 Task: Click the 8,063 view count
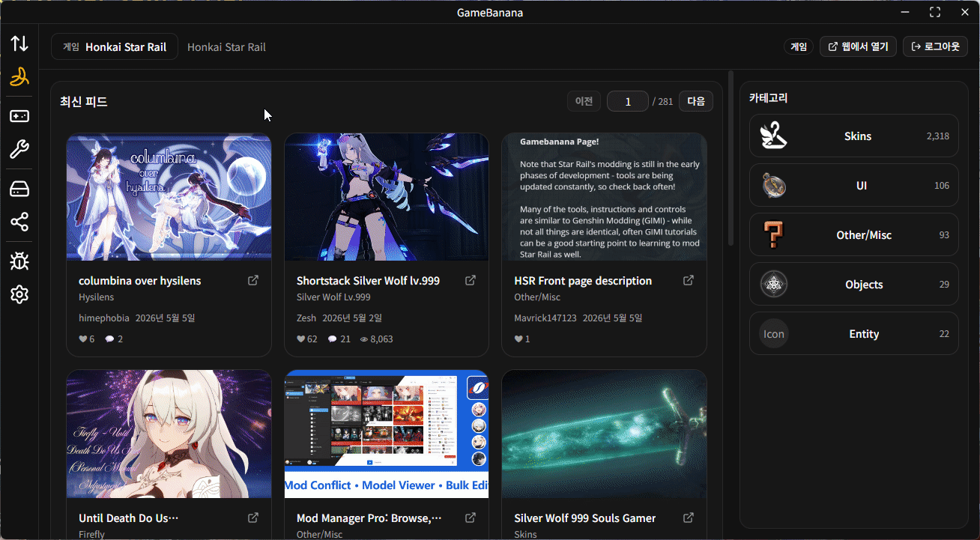coord(381,339)
